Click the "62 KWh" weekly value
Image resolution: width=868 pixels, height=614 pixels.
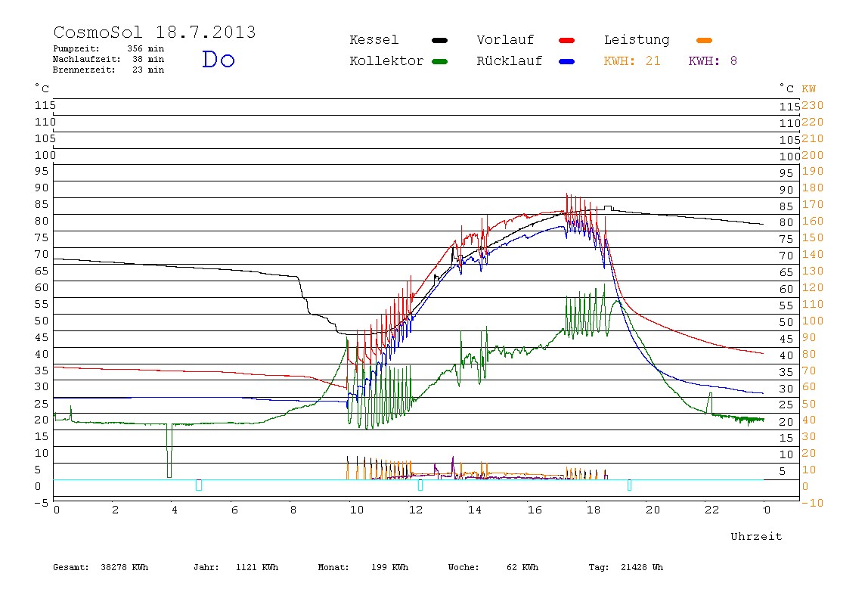pyautogui.click(x=522, y=567)
